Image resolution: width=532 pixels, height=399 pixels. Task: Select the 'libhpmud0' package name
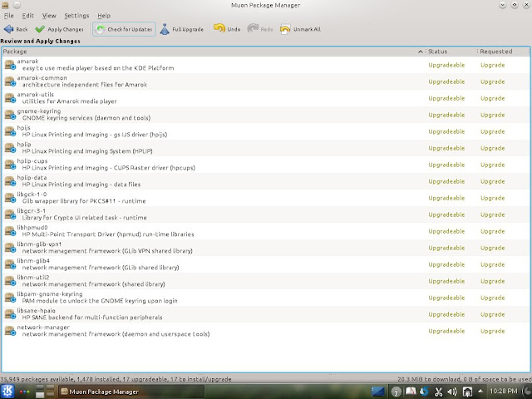pyautogui.click(x=32, y=227)
